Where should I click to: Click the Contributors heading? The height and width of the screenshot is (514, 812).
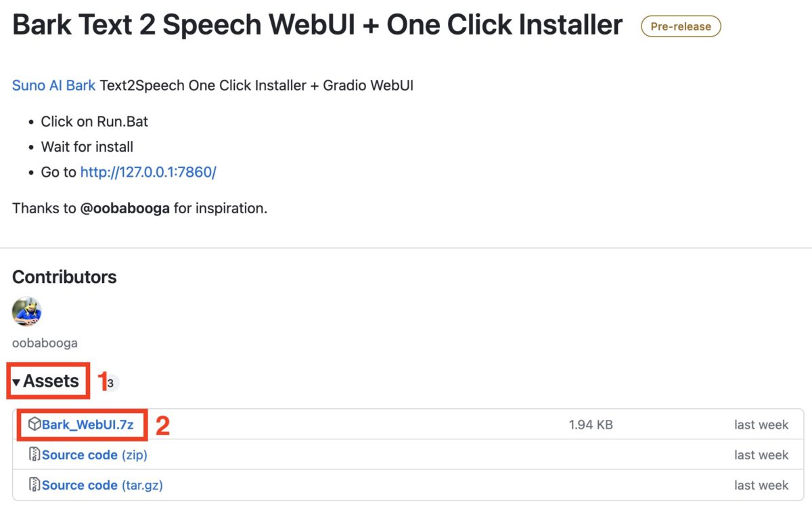pos(64,277)
